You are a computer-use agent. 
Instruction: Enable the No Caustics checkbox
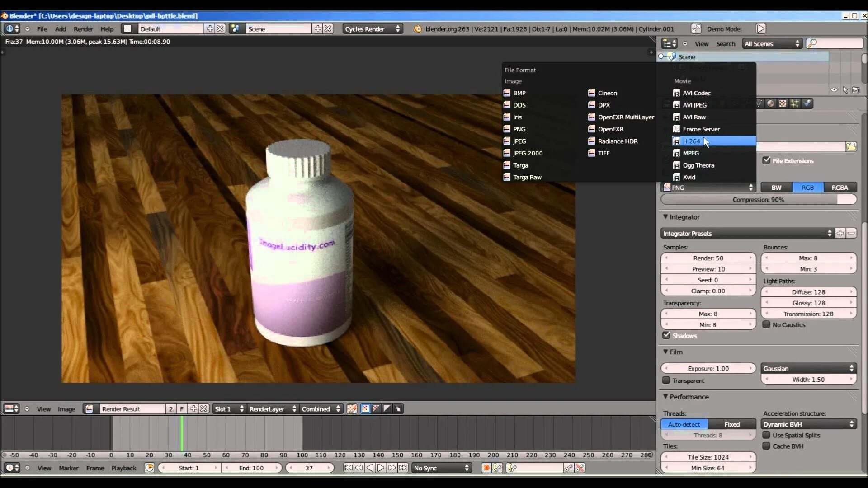[x=766, y=324]
